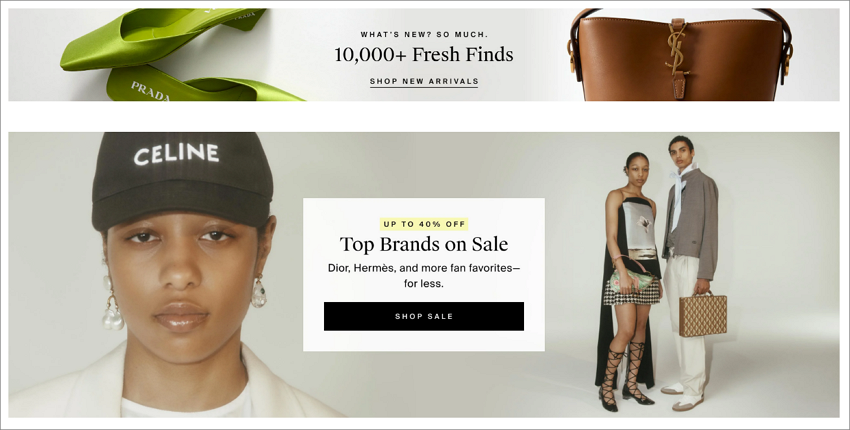Click the black Shop Sale button
Screen dimensions: 850x430
(424, 316)
